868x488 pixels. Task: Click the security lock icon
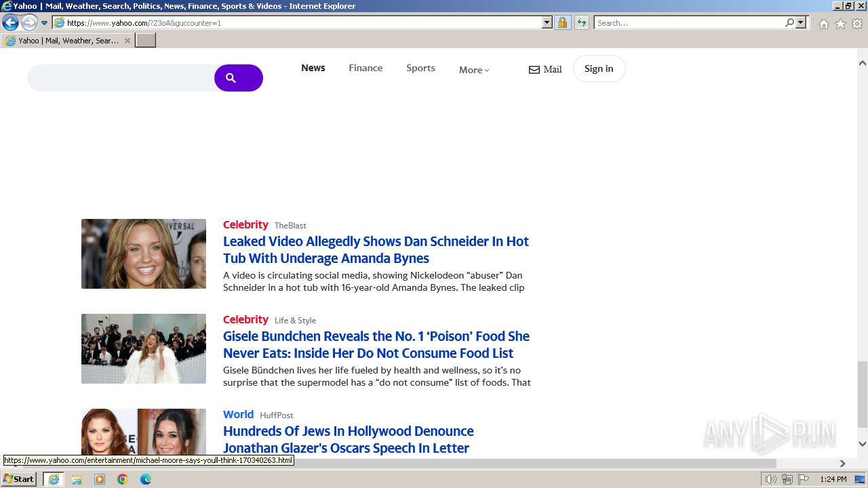[562, 23]
